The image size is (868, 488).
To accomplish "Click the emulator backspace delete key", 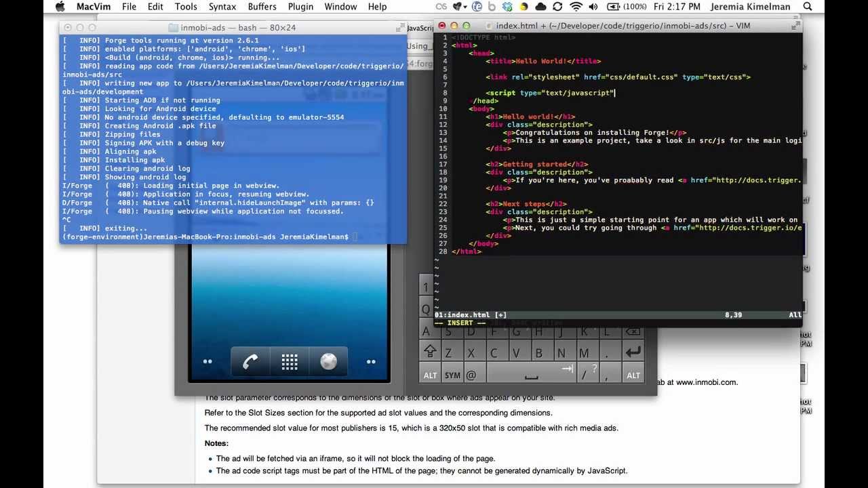I will click(x=633, y=331).
